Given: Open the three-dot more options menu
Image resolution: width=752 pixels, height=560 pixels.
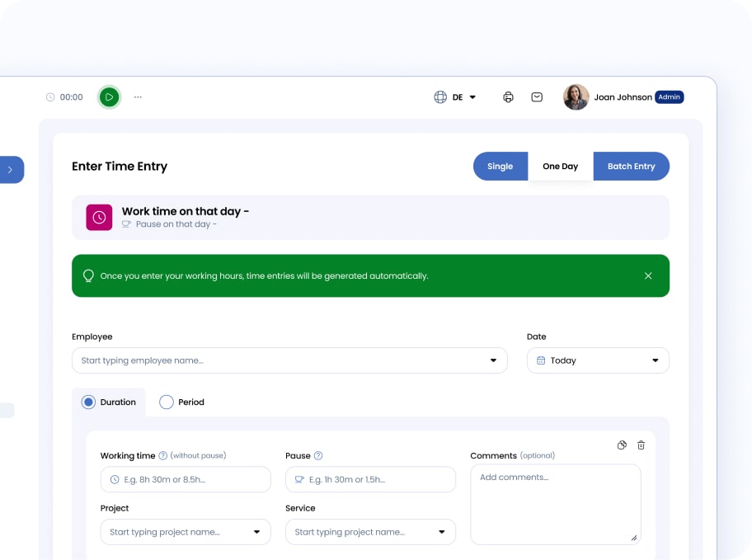Looking at the screenshot, I should coord(138,97).
